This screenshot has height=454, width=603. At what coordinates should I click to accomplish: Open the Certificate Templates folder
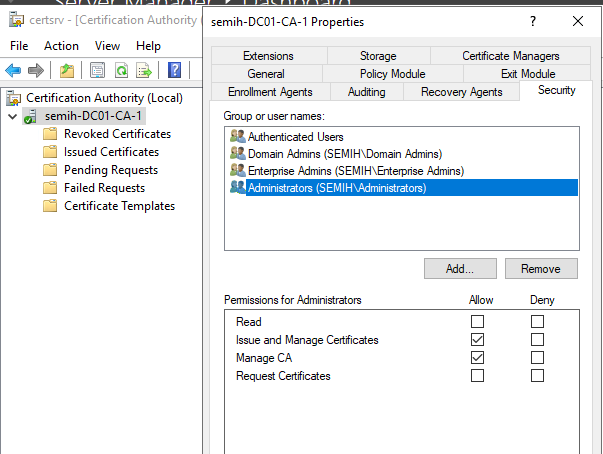[119, 206]
